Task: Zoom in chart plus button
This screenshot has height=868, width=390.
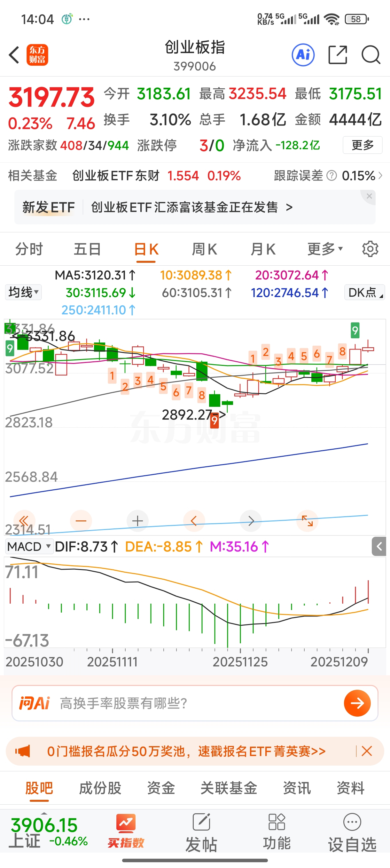Action: pos(137,521)
